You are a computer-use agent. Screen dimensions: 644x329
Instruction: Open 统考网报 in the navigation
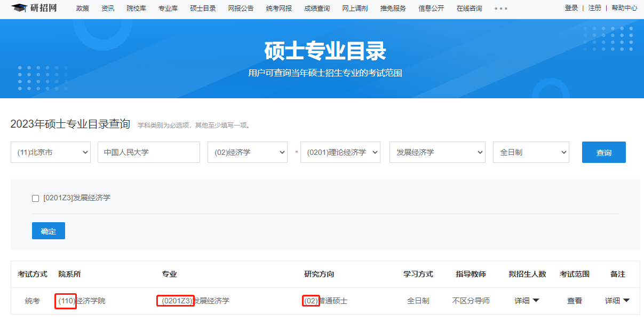click(x=279, y=9)
